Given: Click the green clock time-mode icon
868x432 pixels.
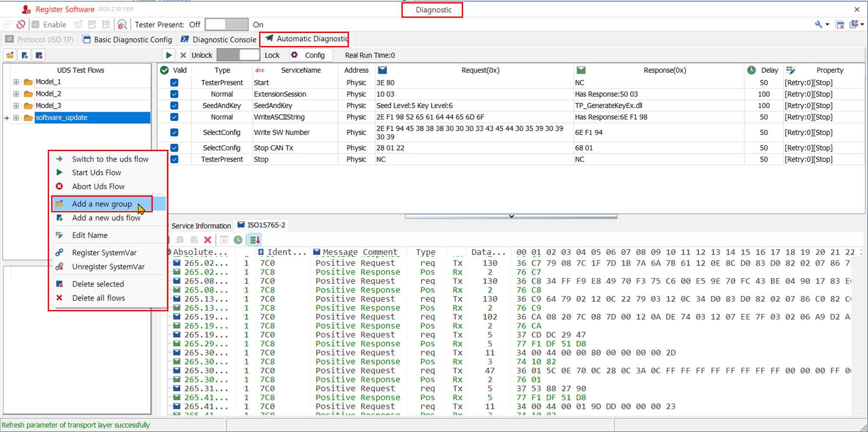Looking at the screenshot, I should pos(238,240).
